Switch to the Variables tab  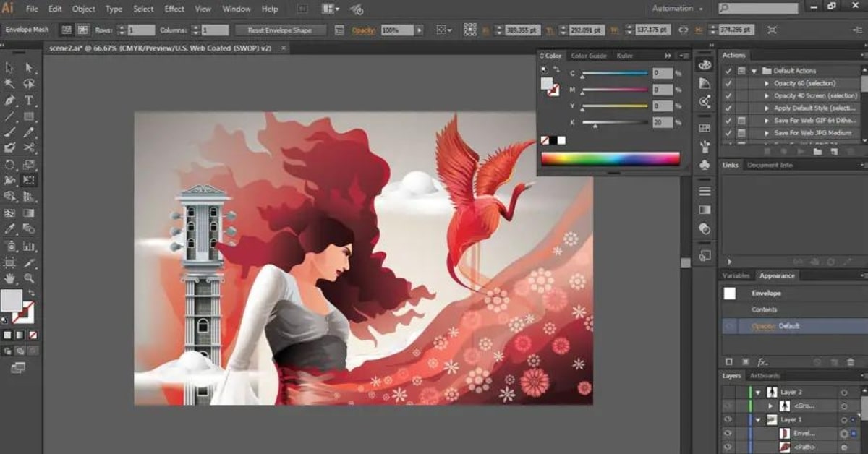point(736,275)
